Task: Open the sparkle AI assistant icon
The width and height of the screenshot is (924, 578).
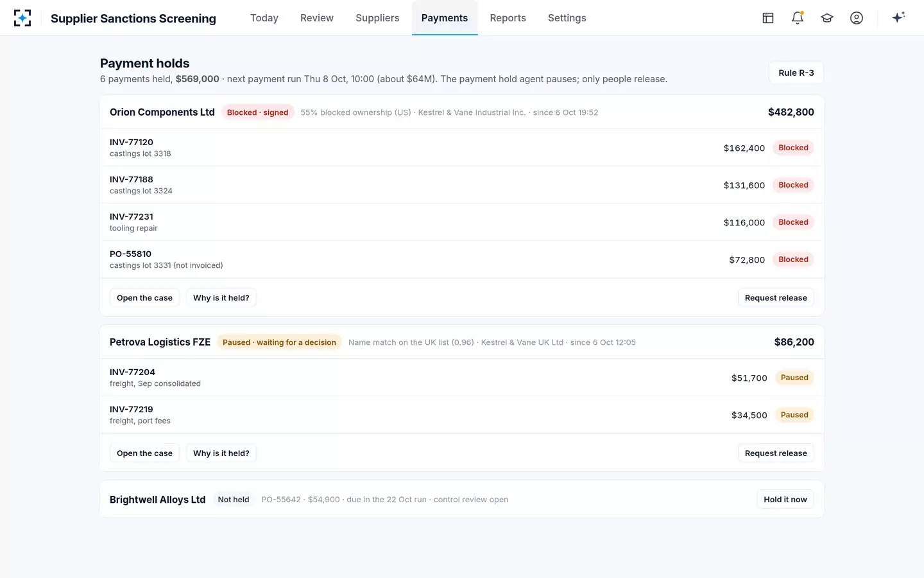Action: pos(898,17)
